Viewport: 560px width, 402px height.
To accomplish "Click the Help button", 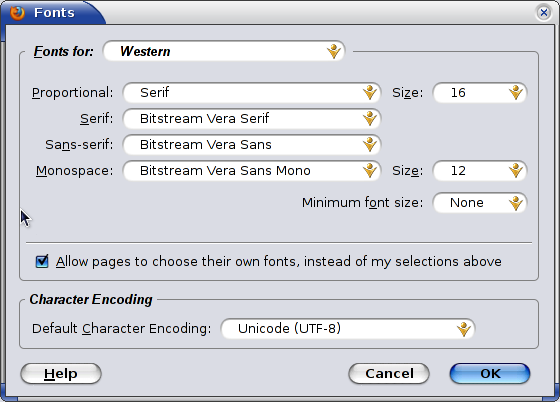I will 61,373.
